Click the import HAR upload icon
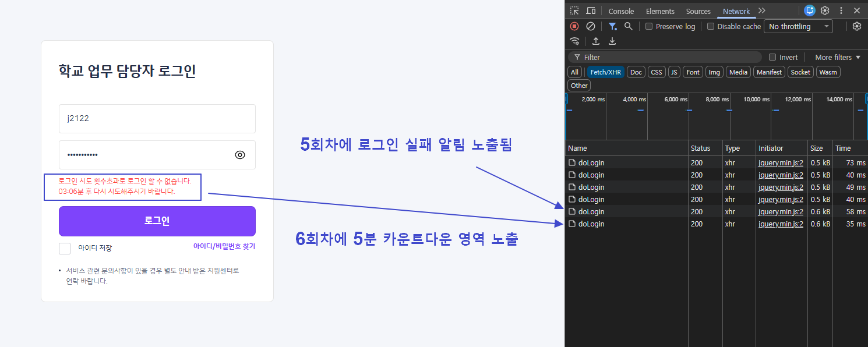 pyautogui.click(x=596, y=41)
